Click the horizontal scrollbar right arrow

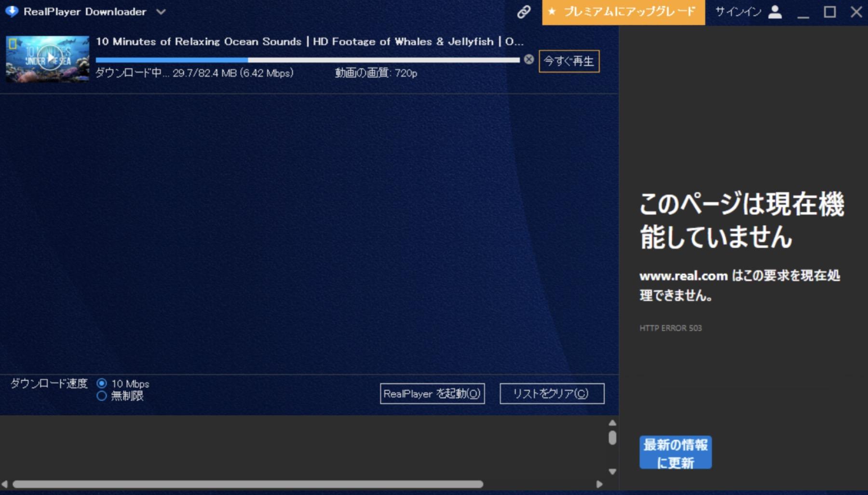tap(599, 484)
